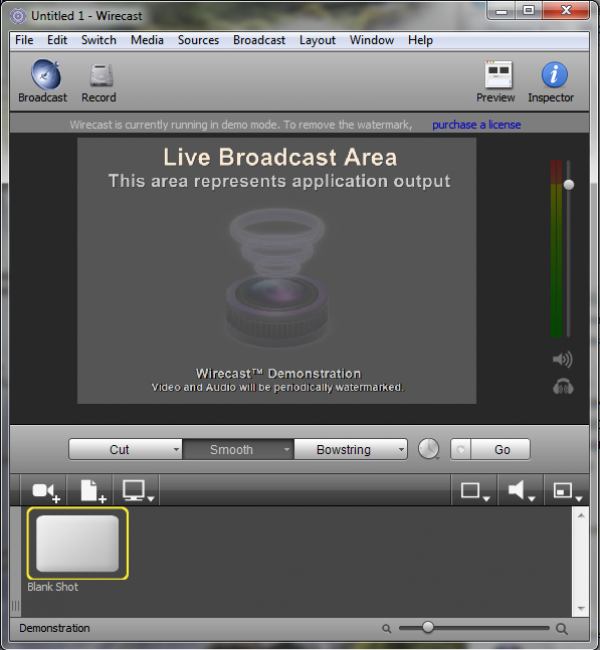Open the Layout menu
The height and width of the screenshot is (650, 600).
click(x=318, y=40)
